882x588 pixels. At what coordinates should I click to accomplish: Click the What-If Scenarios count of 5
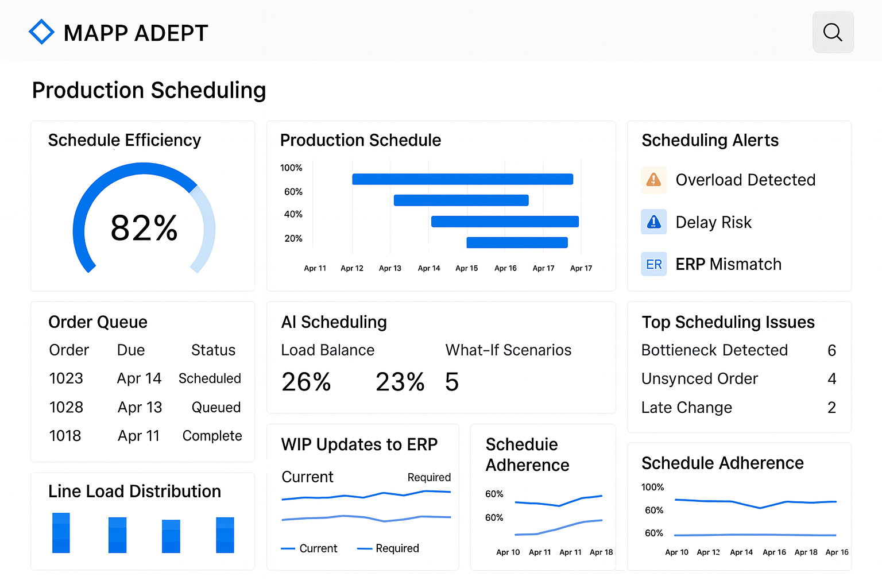pos(452,382)
